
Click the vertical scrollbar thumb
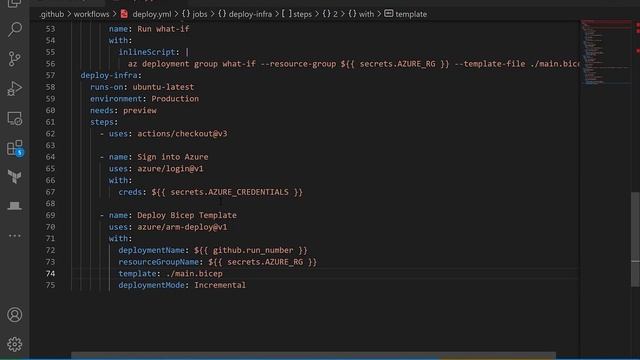pyautogui.click(x=635, y=239)
